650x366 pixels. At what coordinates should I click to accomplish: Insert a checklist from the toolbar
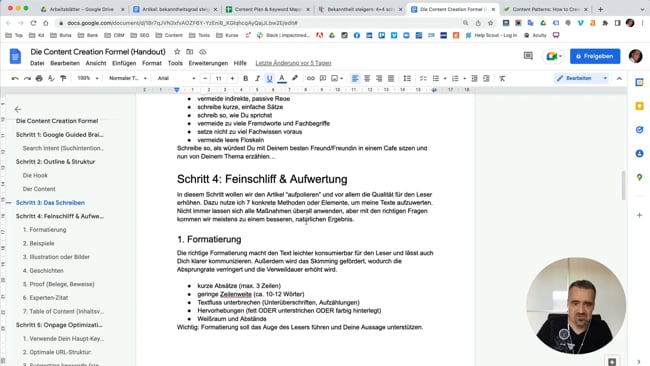click(423, 78)
